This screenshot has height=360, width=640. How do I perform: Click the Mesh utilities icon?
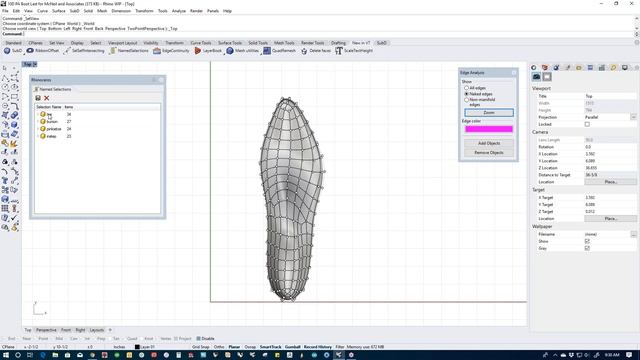(230, 51)
